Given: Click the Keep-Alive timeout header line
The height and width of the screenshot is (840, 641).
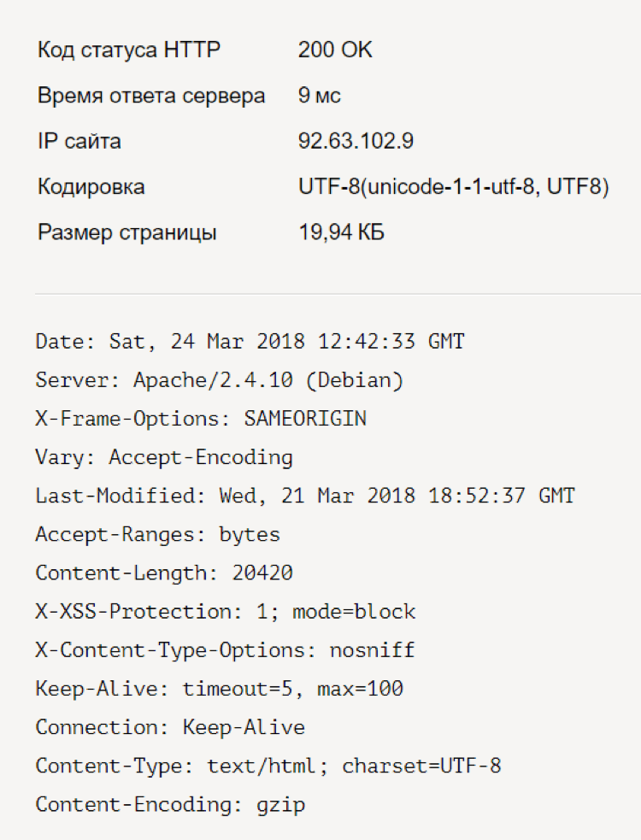Looking at the screenshot, I should pos(219,689).
